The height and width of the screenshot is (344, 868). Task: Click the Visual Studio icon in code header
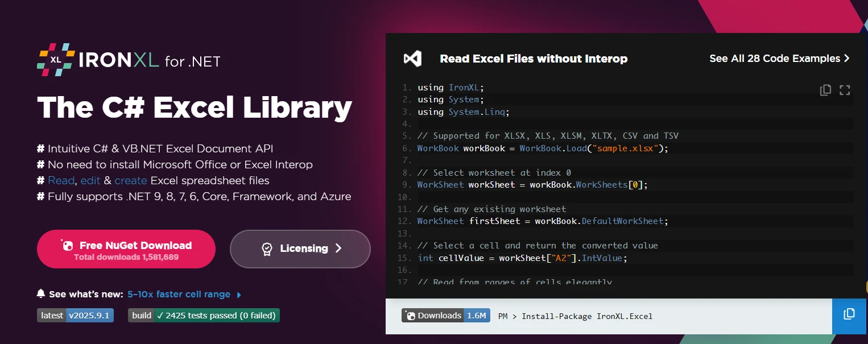[412, 59]
